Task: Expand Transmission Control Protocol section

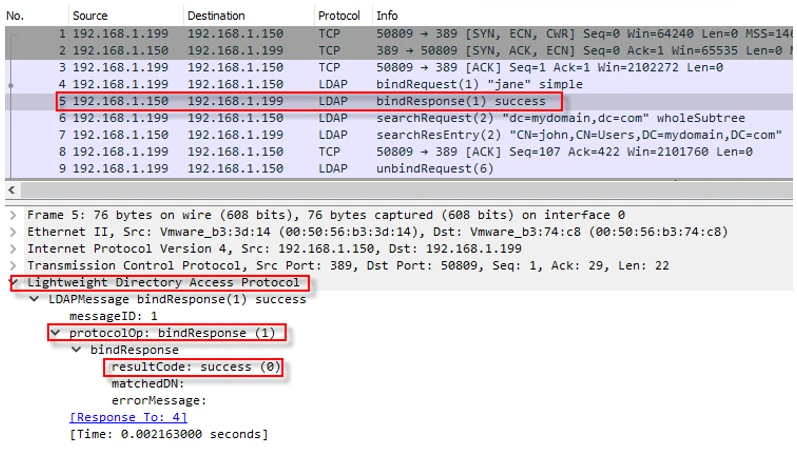Action: click(13, 266)
